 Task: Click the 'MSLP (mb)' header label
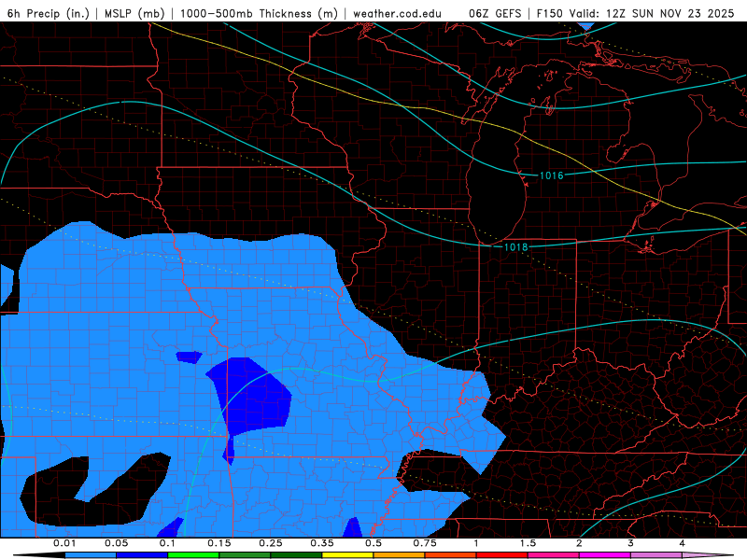click(134, 13)
